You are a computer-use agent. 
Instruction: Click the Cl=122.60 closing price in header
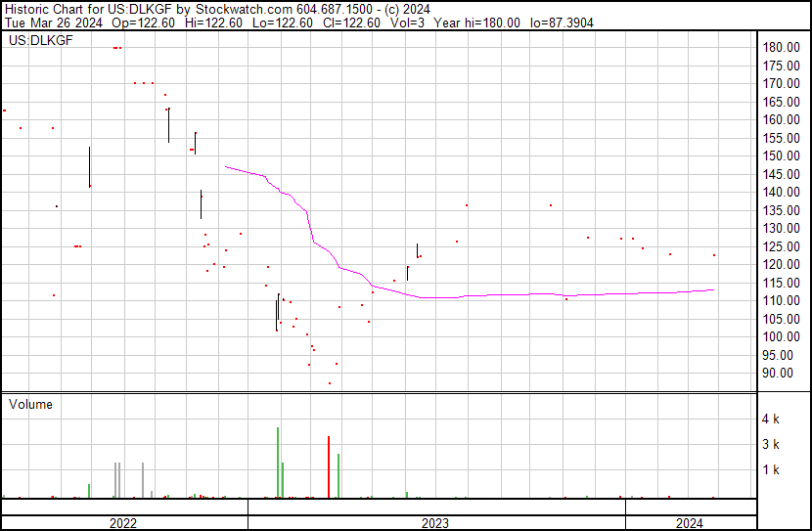tap(349, 22)
